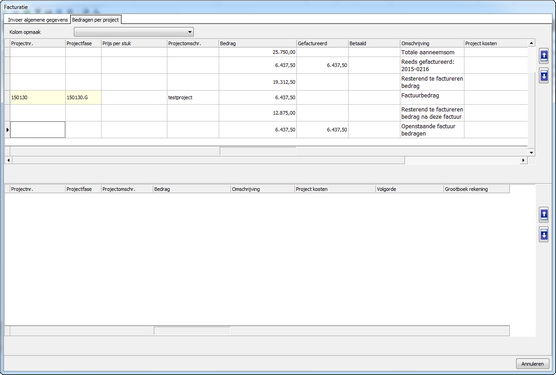Click Gefactureerd 6.437,50 in Openstaande factuur row

coord(322,130)
